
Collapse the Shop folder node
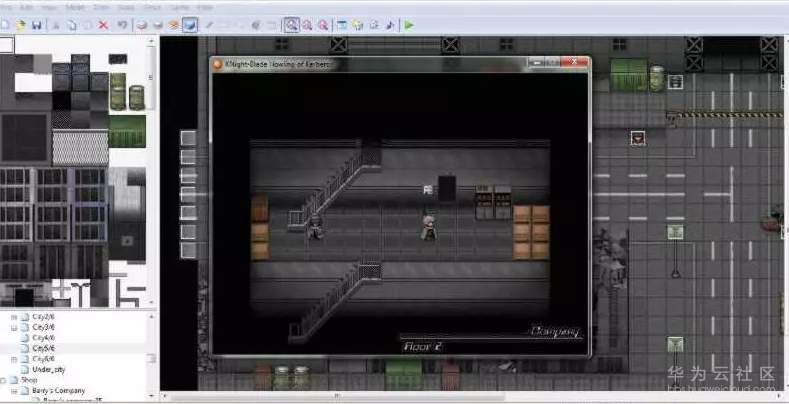(3, 380)
